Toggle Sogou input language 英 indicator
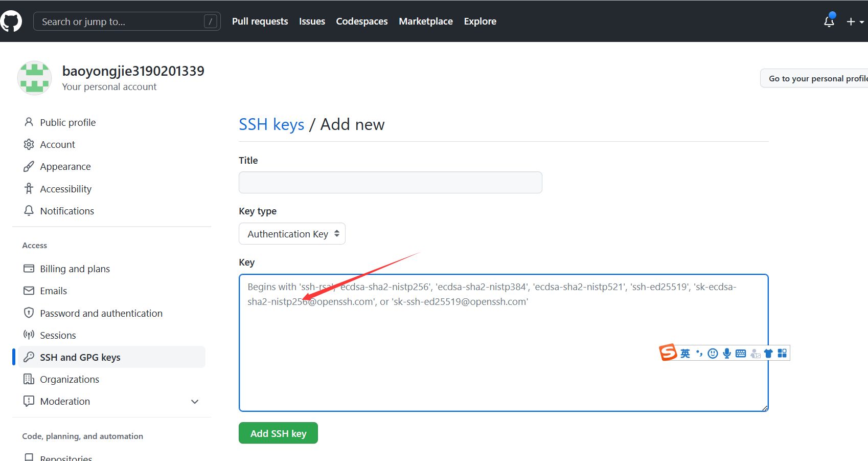Screen dimensions: 868x461 [685, 354]
